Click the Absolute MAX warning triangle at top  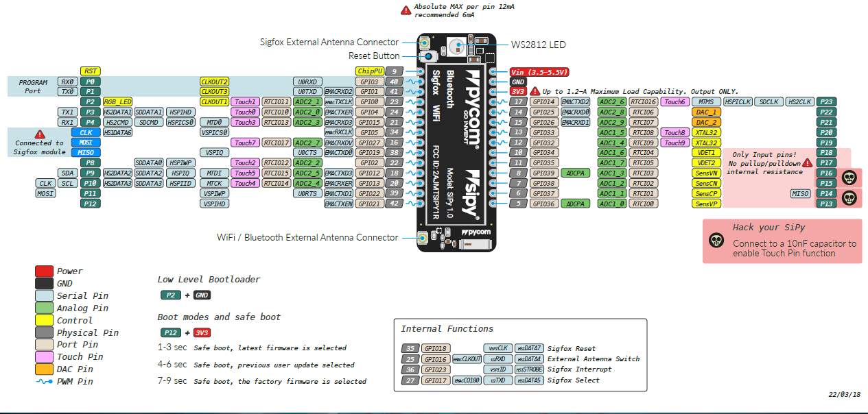(405, 10)
